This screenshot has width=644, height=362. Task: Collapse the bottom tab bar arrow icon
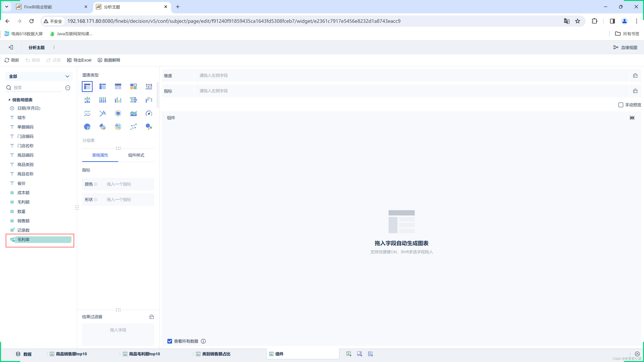click(x=637, y=354)
